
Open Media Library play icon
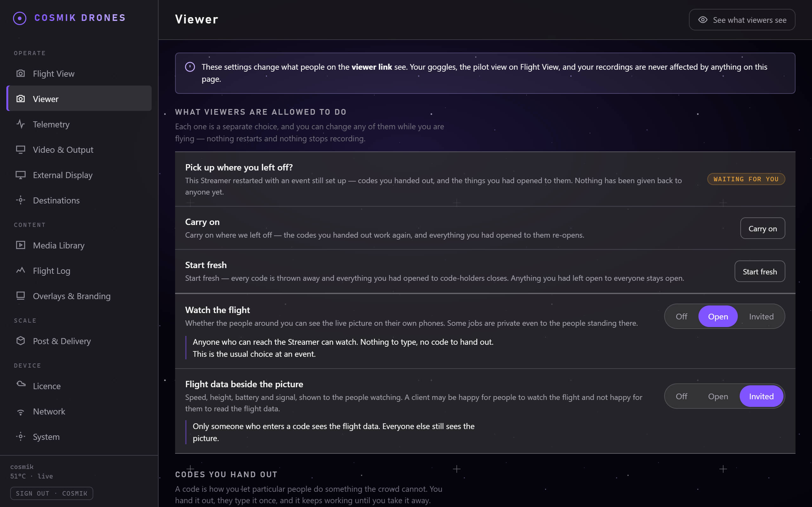click(x=21, y=245)
